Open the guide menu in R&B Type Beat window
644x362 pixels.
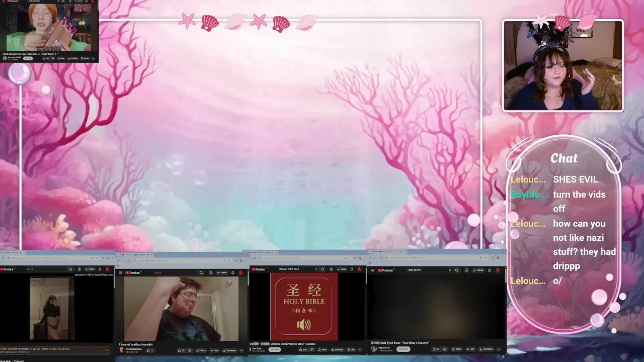pos(372,270)
